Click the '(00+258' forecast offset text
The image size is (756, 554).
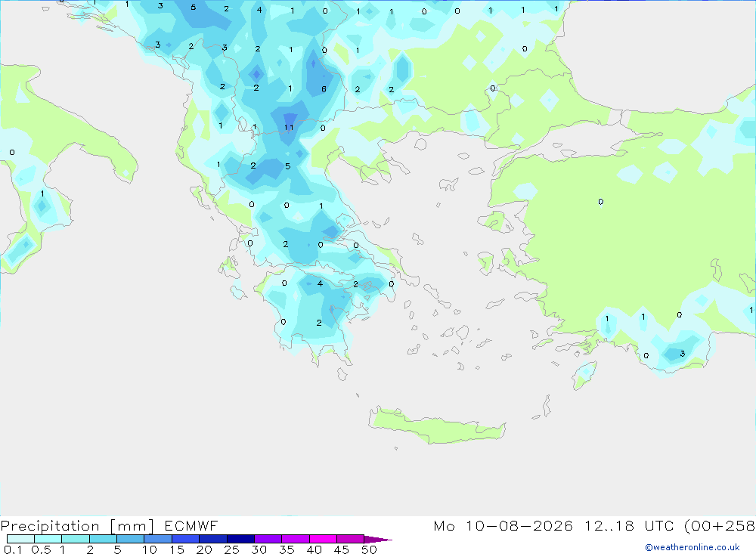pos(720,526)
